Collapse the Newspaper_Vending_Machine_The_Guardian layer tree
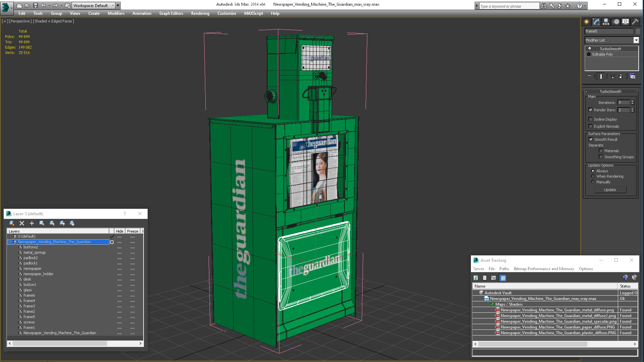Viewport: 644px width, 362px height. click(x=10, y=242)
